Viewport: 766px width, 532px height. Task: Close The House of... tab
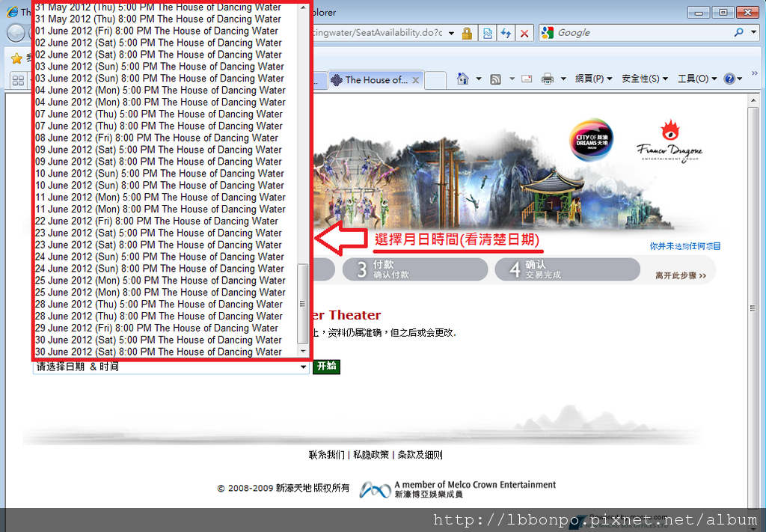pyautogui.click(x=416, y=80)
